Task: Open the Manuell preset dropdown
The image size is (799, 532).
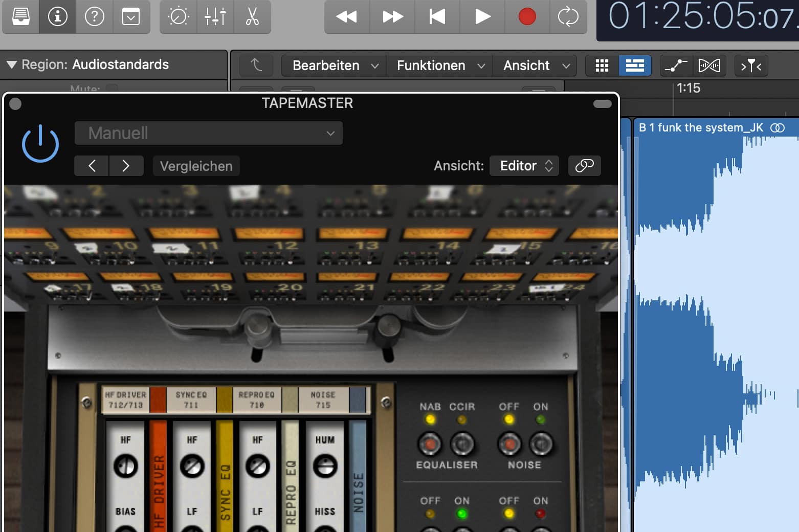Action: coord(209,133)
